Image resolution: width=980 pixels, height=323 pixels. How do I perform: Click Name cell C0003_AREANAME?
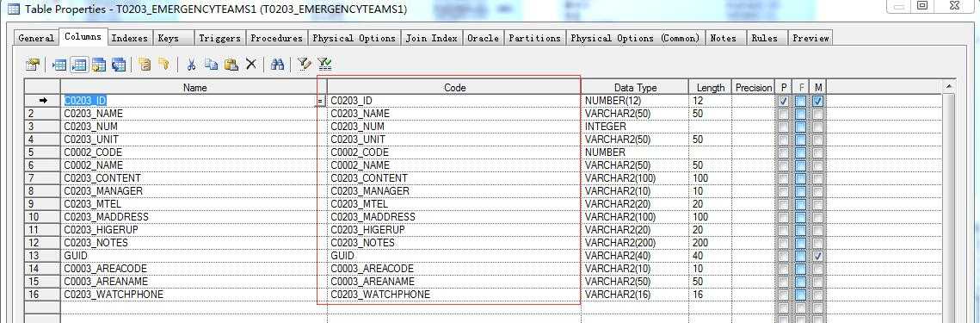click(x=194, y=282)
